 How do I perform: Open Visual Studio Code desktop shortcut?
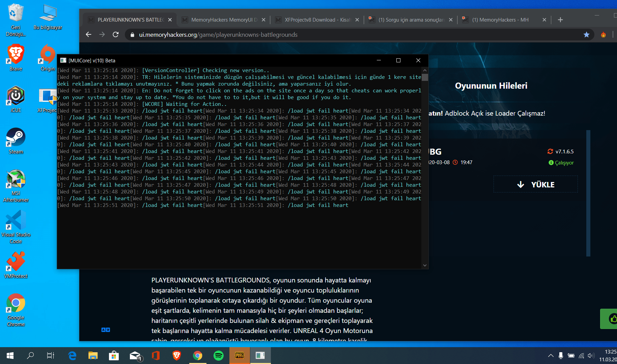16,227
